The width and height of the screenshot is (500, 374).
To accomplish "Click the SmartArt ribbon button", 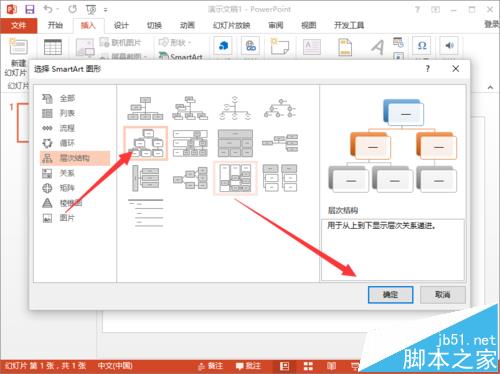I will coord(181,56).
